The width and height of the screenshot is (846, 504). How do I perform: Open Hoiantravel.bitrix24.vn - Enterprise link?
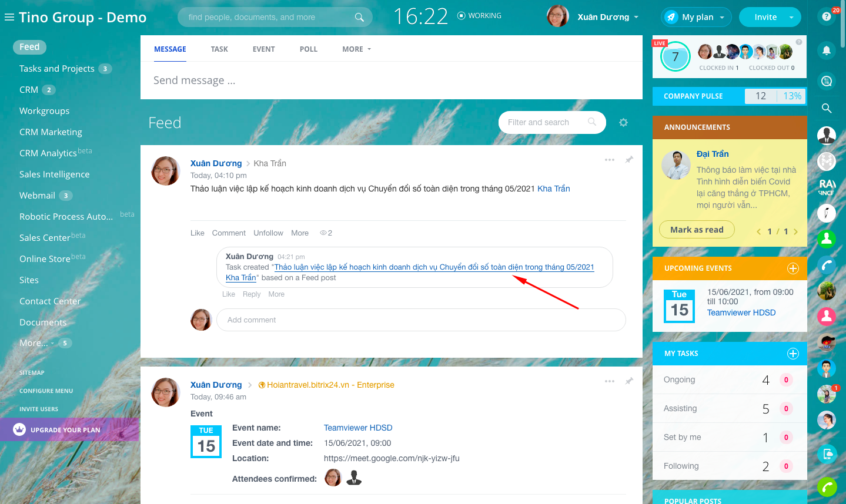tap(330, 385)
